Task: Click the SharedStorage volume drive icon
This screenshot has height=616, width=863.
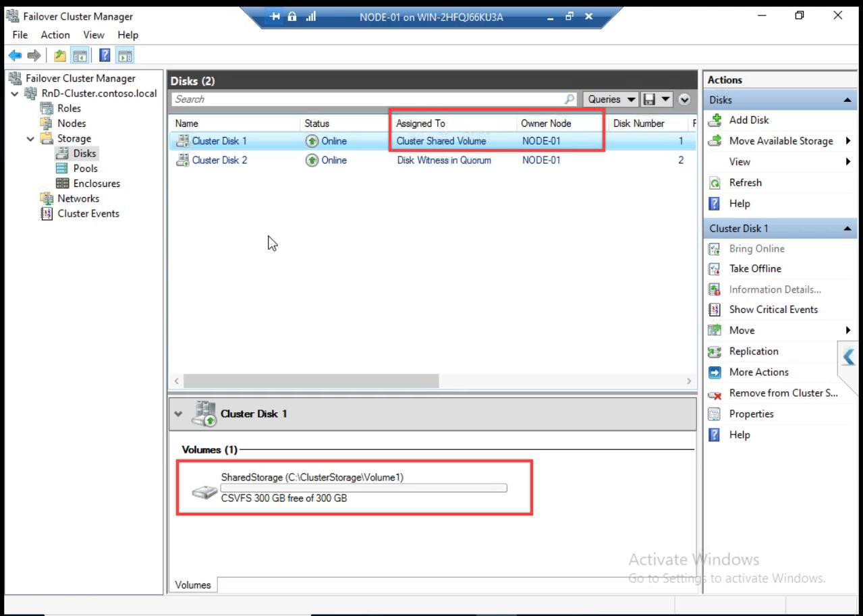Action: (204, 493)
